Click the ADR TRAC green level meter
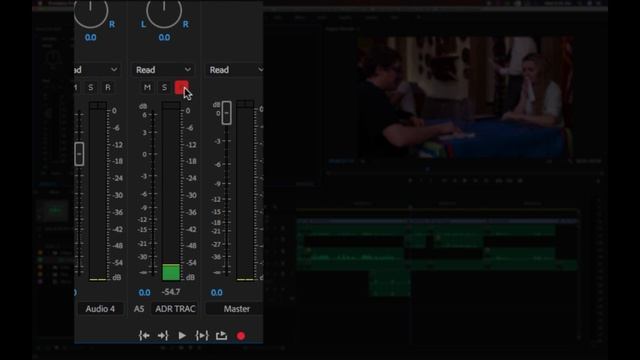Image resolution: width=640 pixels, height=360 pixels. coord(171,272)
